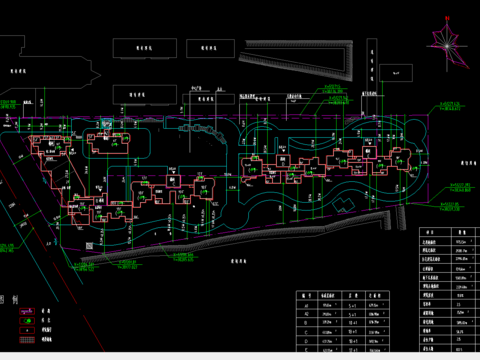The image size is (480, 360).
Task: Select the building table header row
Action: point(343,296)
